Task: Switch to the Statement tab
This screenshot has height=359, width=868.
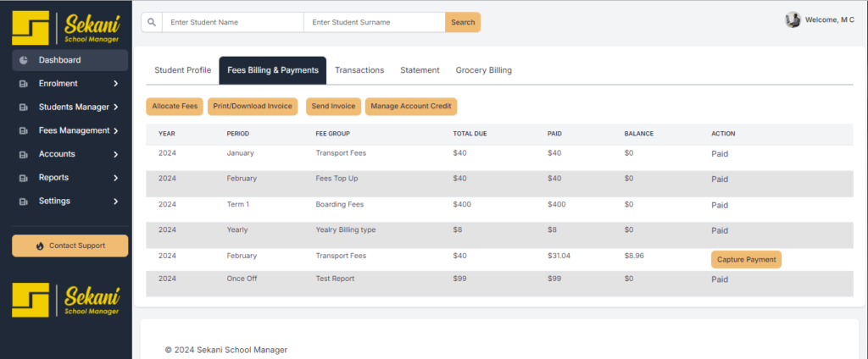Action: point(420,70)
